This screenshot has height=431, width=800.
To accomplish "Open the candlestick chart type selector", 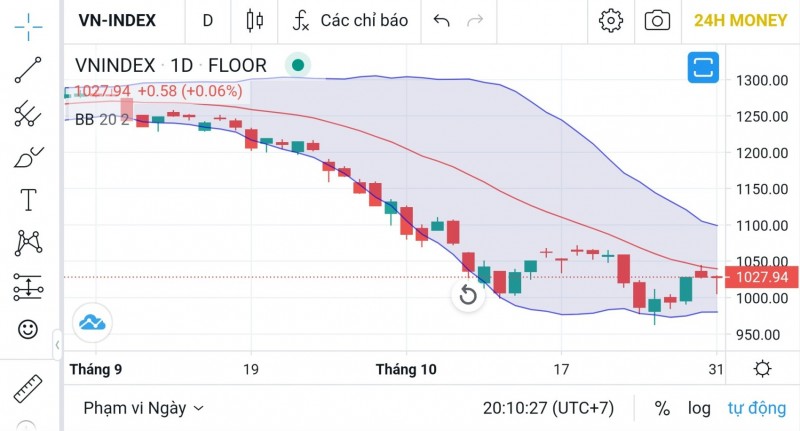I will [x=254, y=20].
